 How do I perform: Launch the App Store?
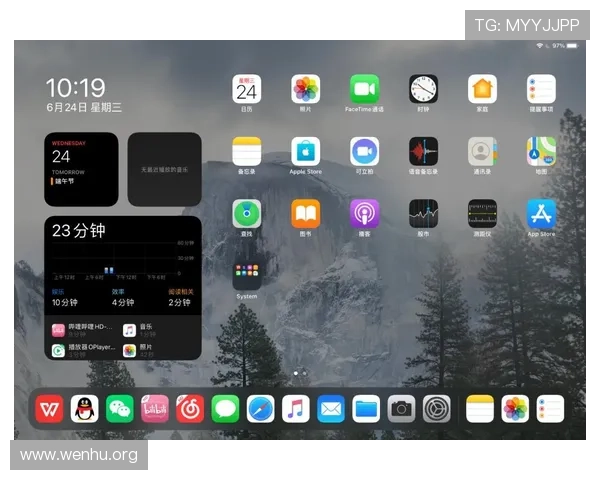pyautogui.click(x=541, y=213)
